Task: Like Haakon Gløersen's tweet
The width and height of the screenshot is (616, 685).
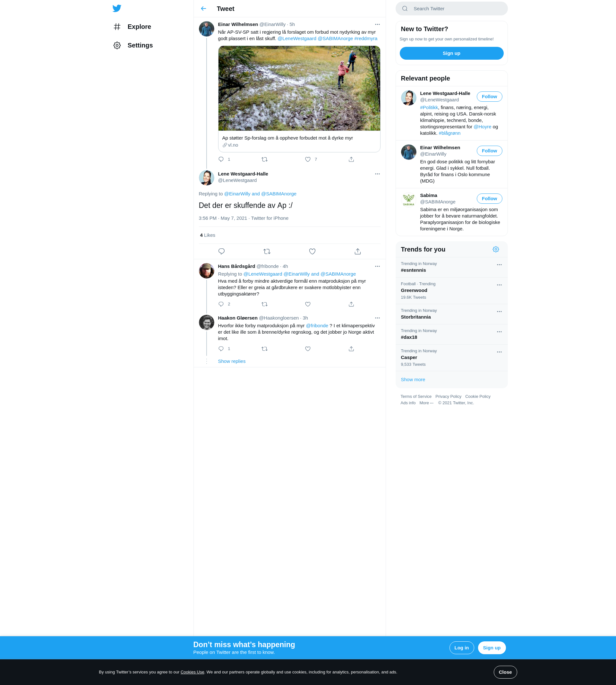Action: coord(308,348)
